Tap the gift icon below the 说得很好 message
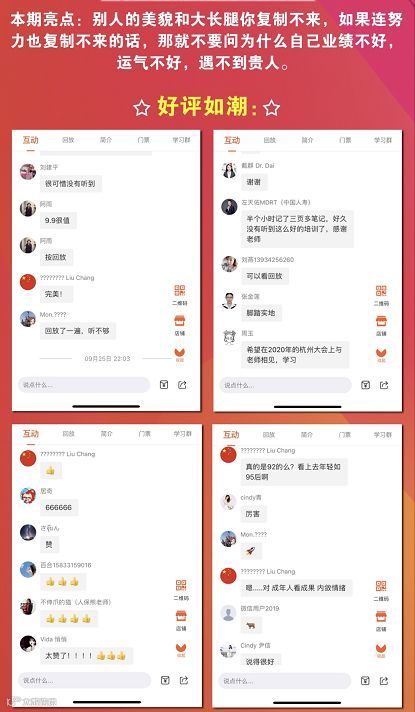The image size is (415, 712). (365, 680)
